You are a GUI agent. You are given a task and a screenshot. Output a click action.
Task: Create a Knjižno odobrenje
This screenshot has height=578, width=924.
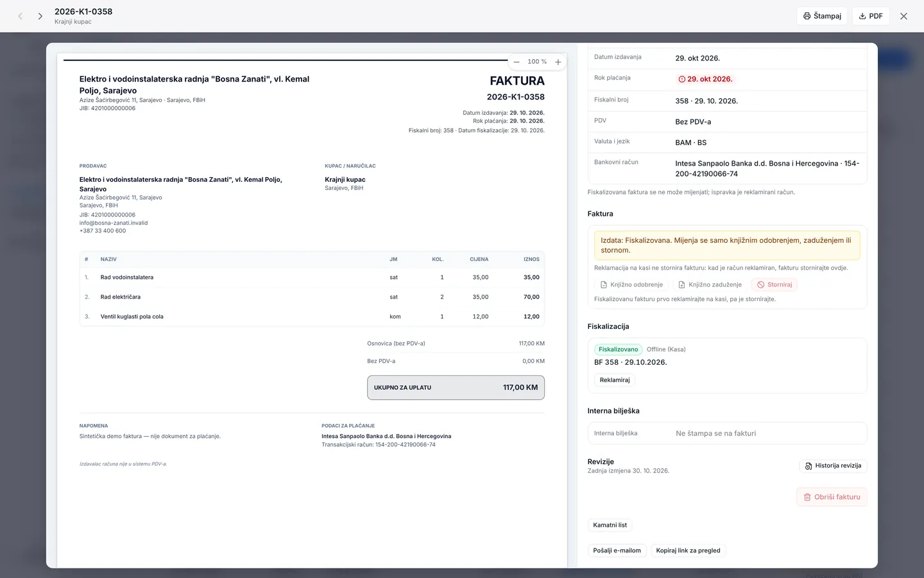pos(631,285)
